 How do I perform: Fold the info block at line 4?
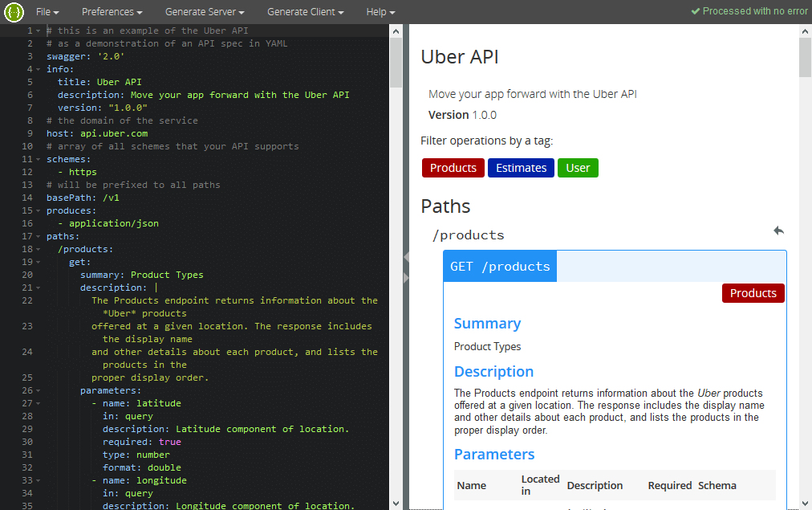point(39,69)
